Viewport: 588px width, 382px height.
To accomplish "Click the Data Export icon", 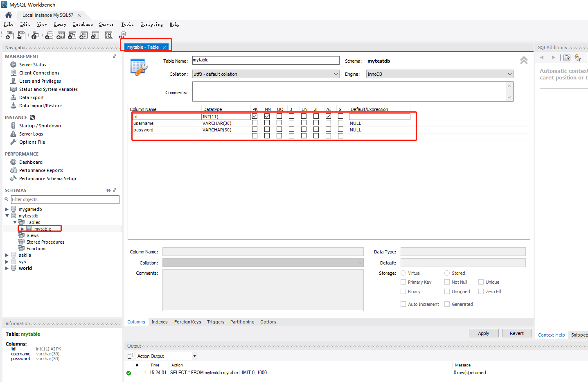I will (14, 97).
